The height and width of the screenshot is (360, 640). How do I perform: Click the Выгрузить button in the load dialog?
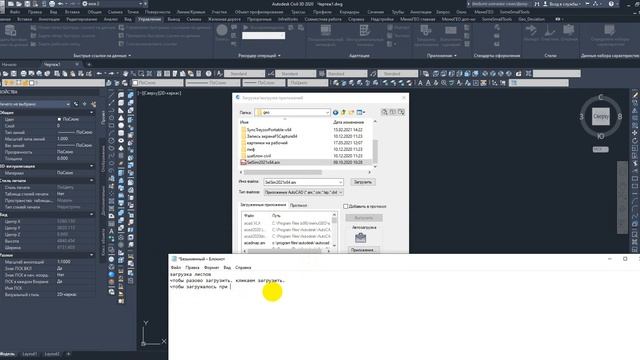364,218
